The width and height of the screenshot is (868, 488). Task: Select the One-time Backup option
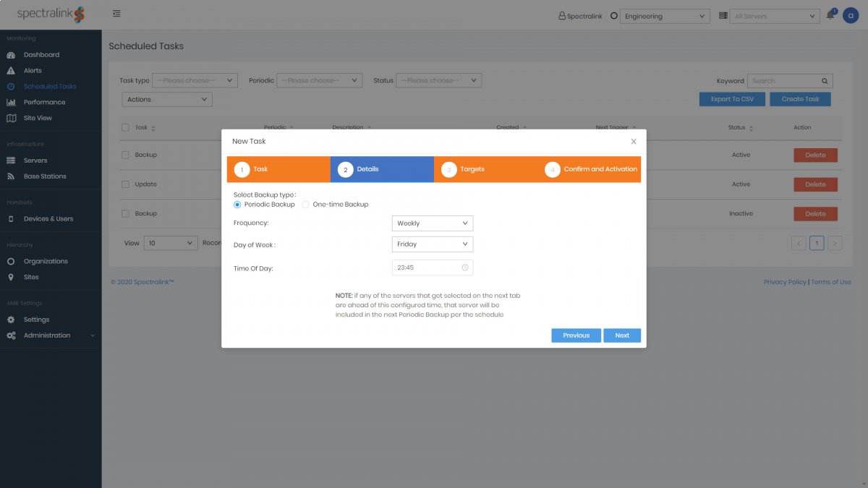pos(305,204)
